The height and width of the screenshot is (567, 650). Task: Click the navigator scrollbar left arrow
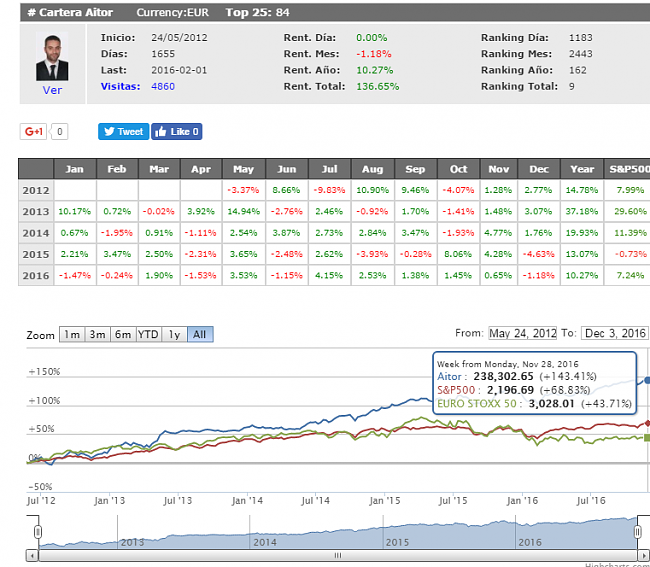tap(32, 555)
